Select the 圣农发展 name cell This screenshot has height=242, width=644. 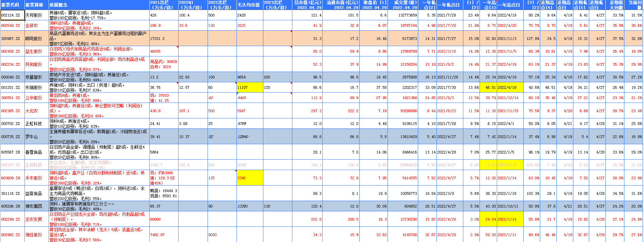click(x=37, y=219)
